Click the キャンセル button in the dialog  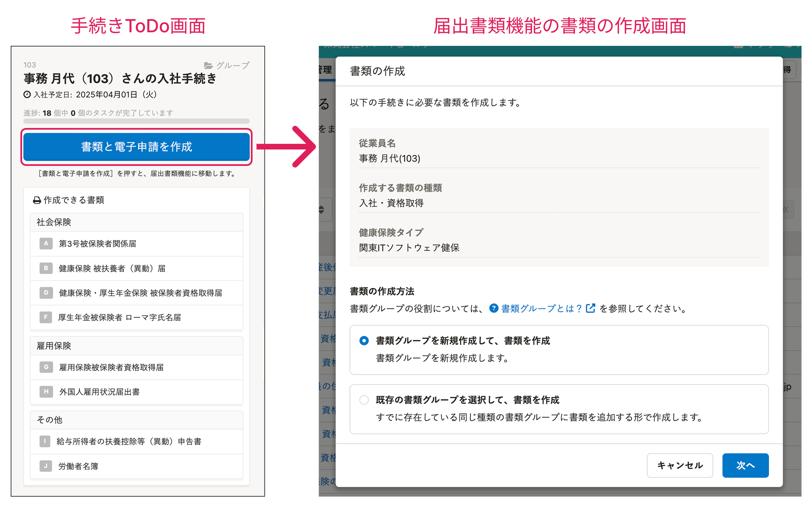680,465
